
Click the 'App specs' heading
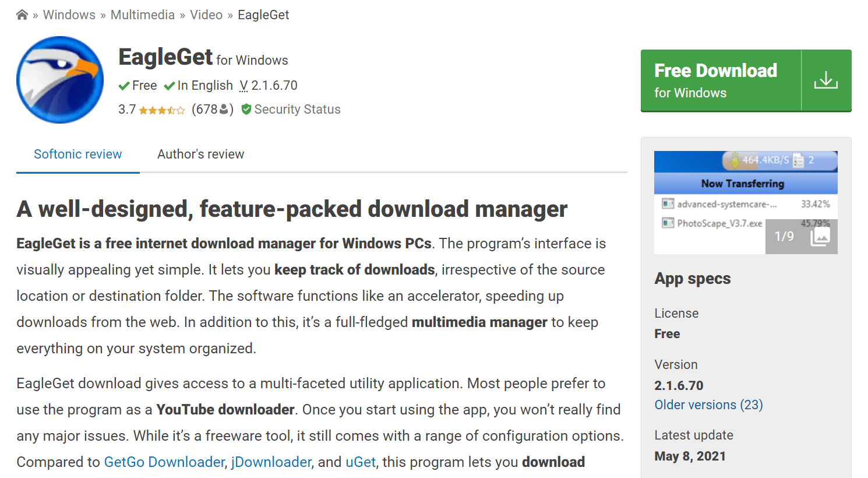point(693,278)
